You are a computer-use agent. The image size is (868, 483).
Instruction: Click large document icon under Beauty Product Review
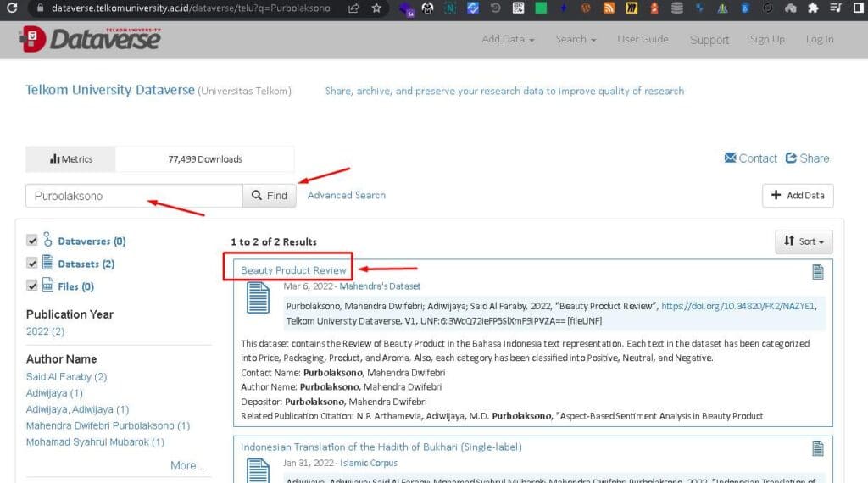click(x=258, y=297)
